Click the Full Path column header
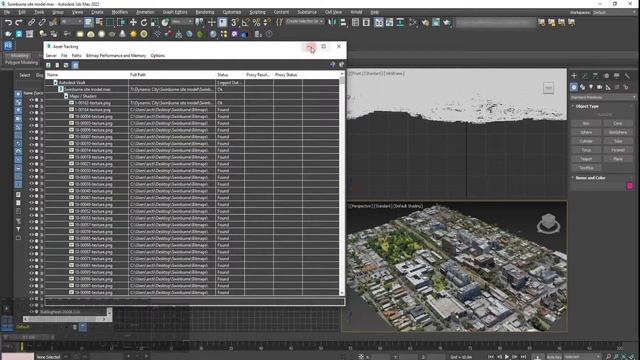640x360 pixels. click(172, 75)
